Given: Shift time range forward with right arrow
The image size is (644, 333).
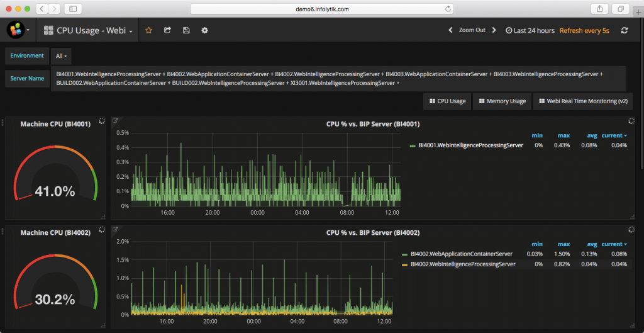Looking at the screenshot, I should tap(494, 30).
